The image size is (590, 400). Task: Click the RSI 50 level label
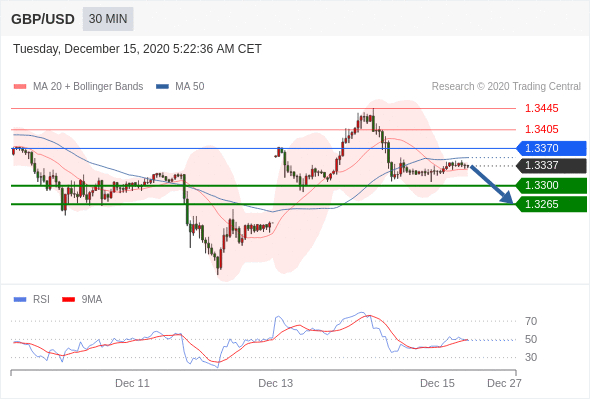coord(531,339)
